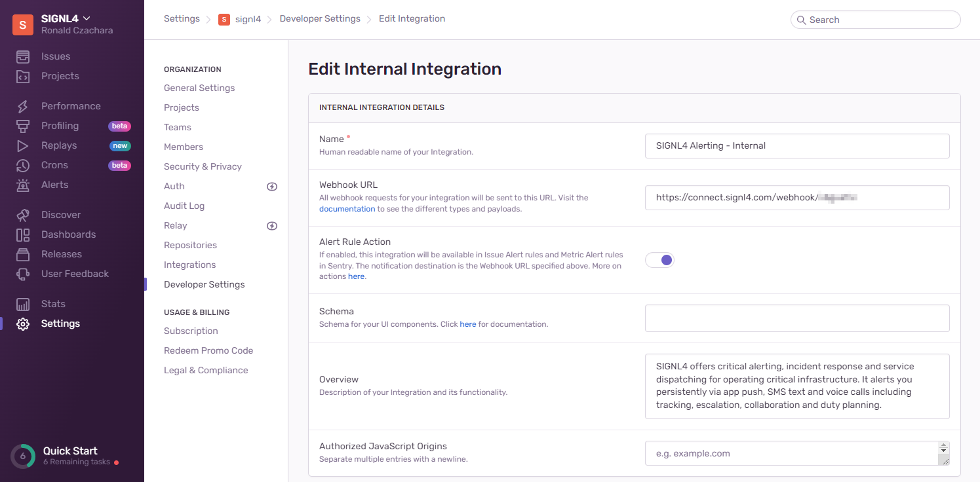
Task: Click the power-feature icon beside Relay
Action: coord(272,226)
